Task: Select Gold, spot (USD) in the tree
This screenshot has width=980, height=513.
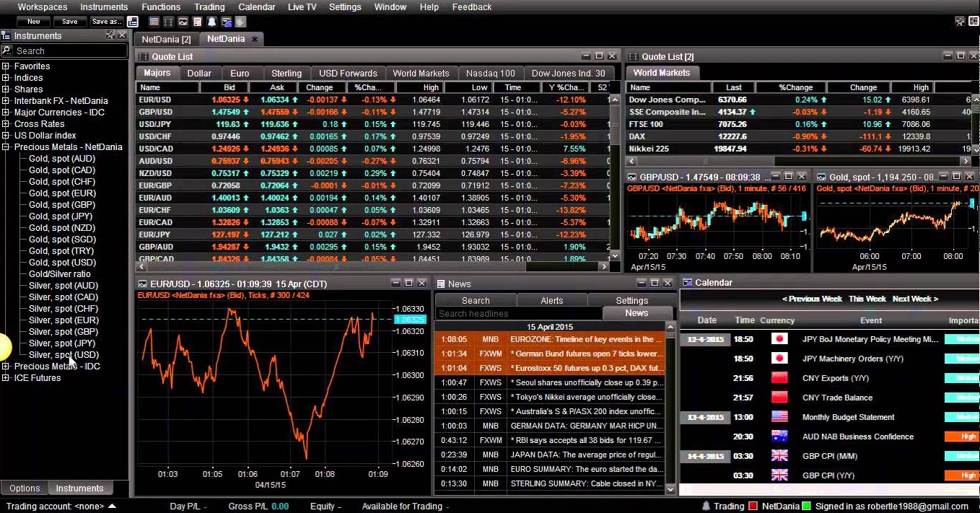Action: pyautogui.click(x=62, y=263)
